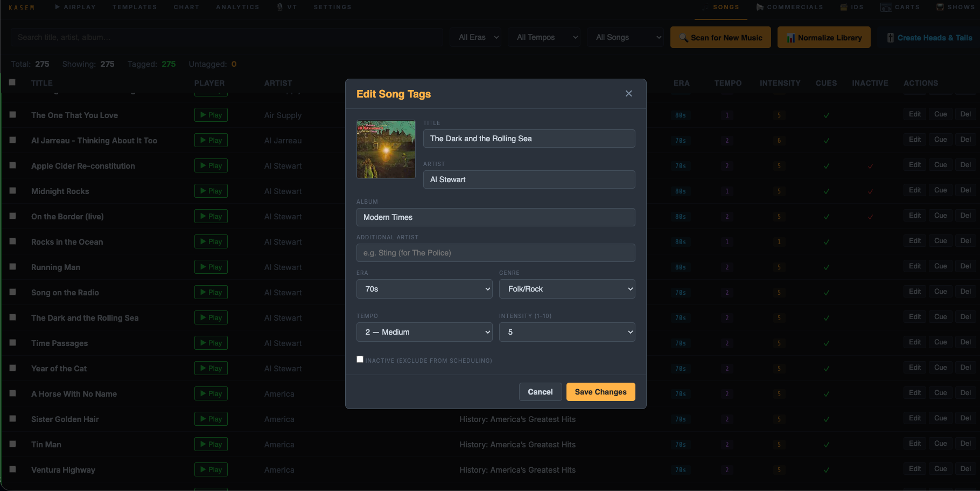Play Apple Cider Re-constitution
Screen dimensions: 980x491
tap(211, 165)
